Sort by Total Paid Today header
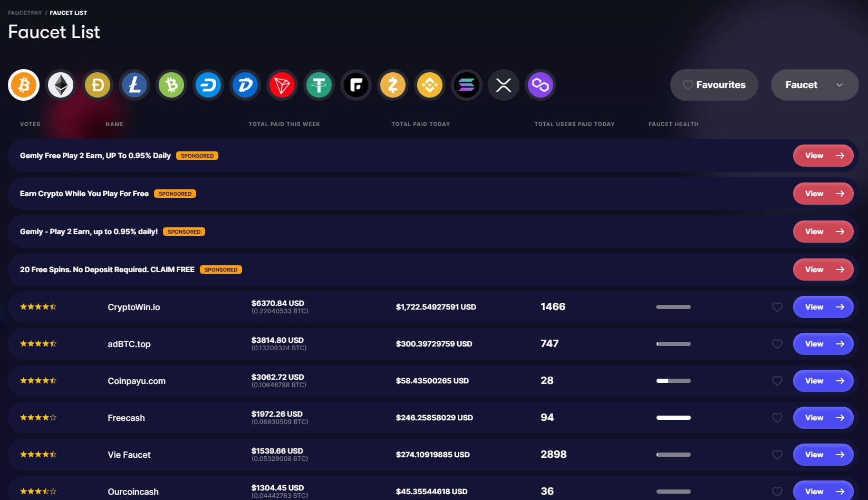 [421, 124]
